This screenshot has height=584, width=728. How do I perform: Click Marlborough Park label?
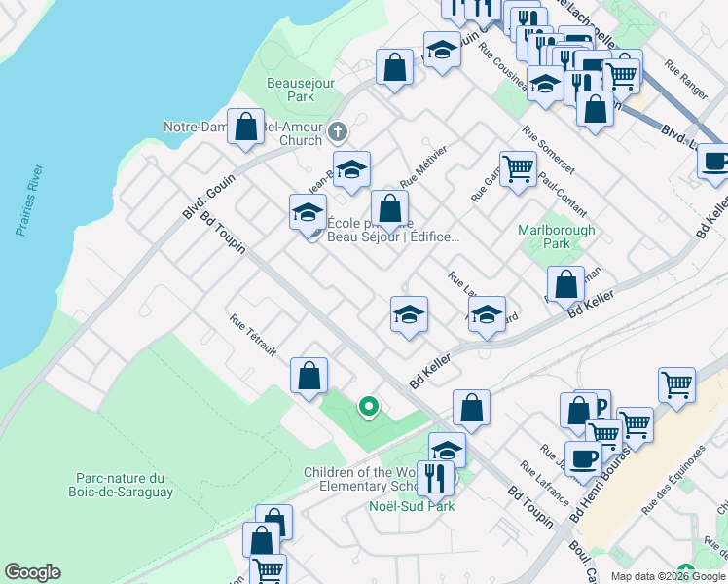click(556, 237)
